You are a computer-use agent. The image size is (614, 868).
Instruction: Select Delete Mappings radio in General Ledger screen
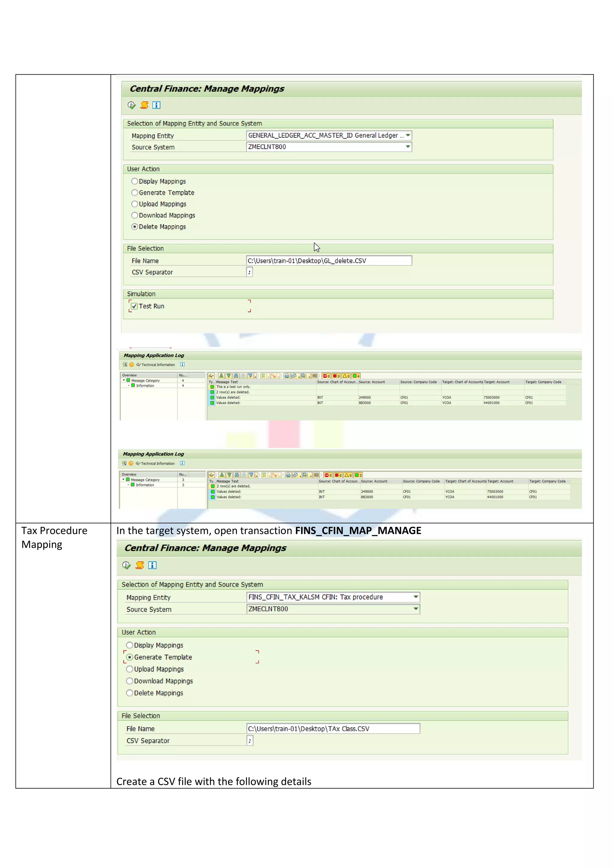coord(135,227)
